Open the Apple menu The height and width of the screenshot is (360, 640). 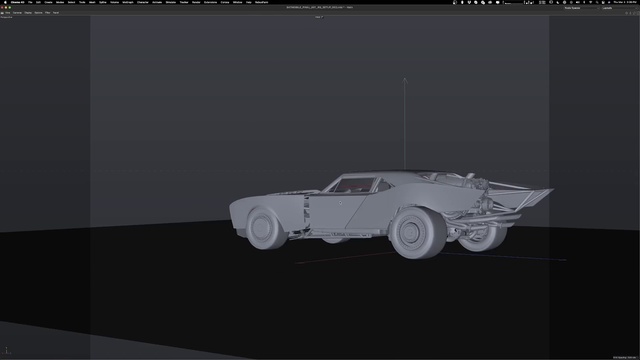click(5, 2)
